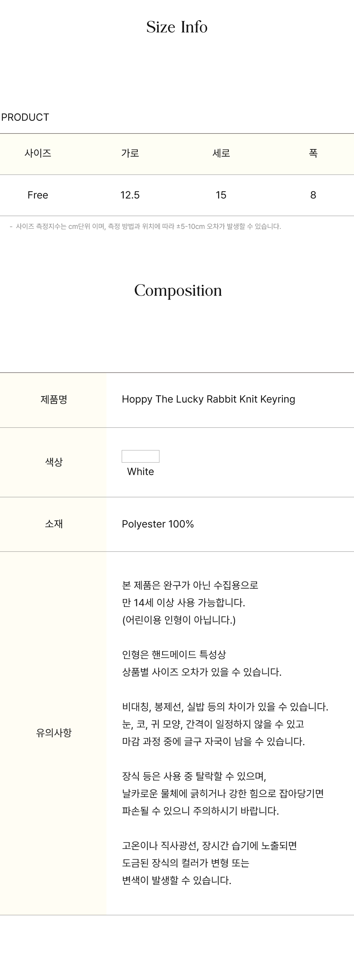Screen dimensions: 354x980
Task: Click the 유의사항 row label
Action: tap(53, 733)
